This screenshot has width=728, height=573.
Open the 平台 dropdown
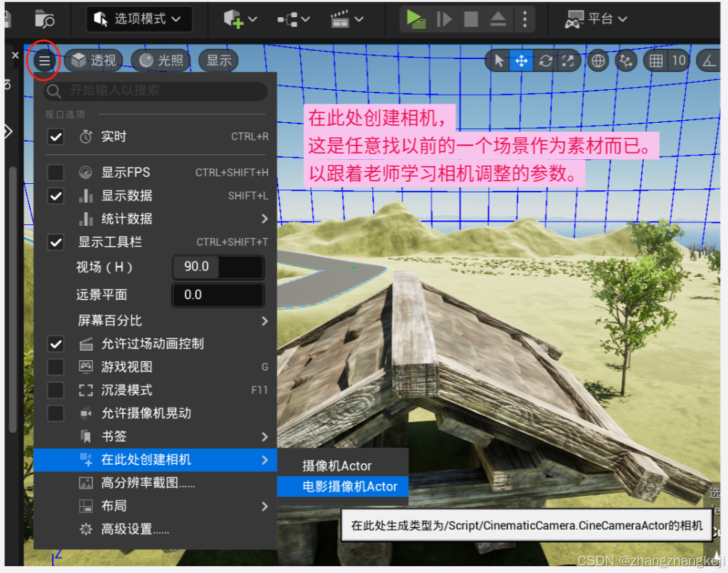pyautogui.click(x=596, y=19)
